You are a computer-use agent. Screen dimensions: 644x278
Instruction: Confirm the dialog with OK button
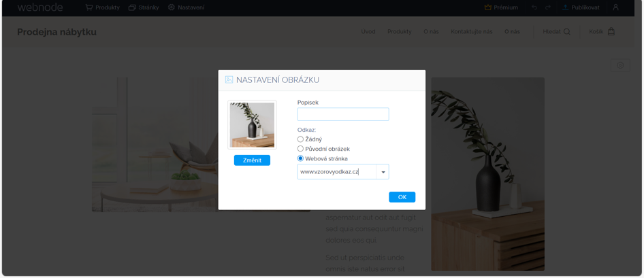(x=402, y=197)
